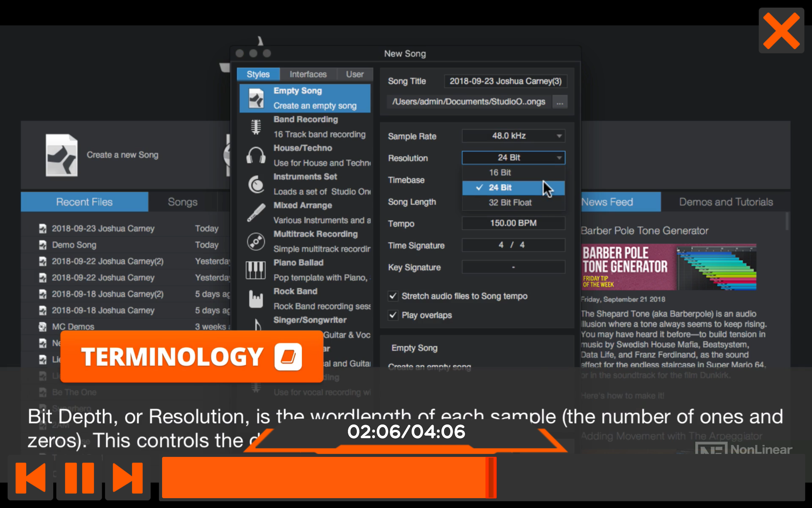Open recent file Be The One

point(74,392)
